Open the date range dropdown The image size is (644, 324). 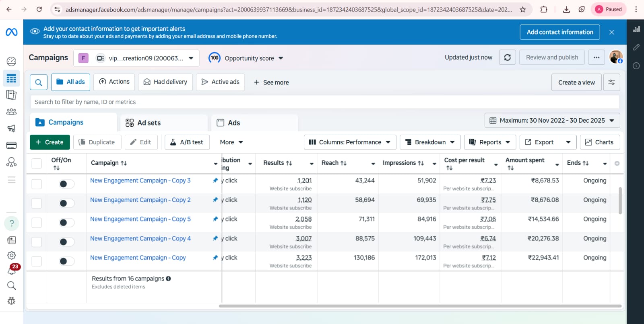point(552,121)
